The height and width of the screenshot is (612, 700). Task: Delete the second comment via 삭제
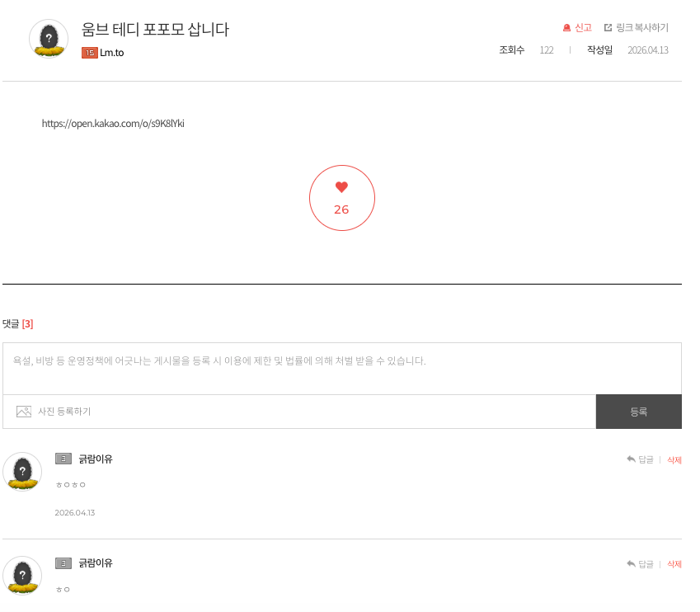pos(674,564)
